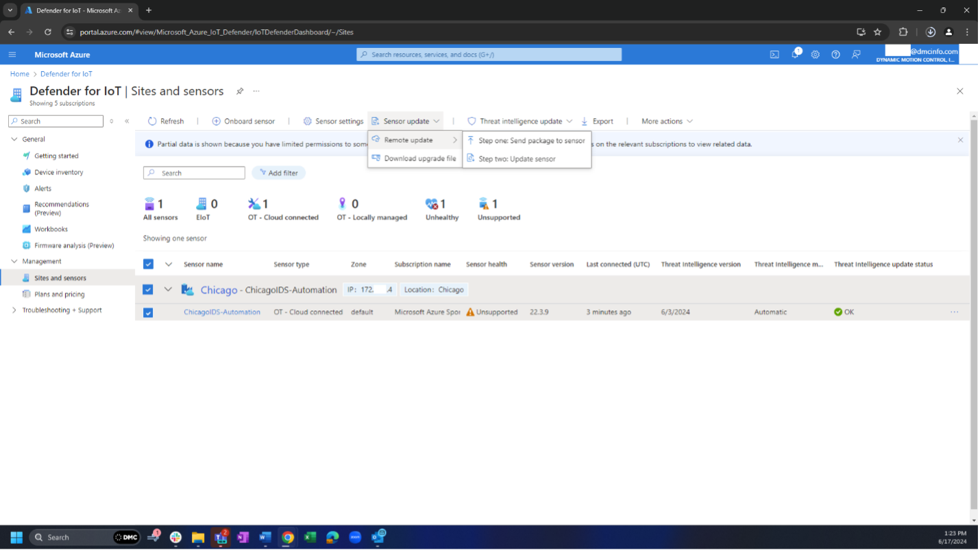Open the Windows Start menu
The image size is (980, 552).
pos(16,538)
